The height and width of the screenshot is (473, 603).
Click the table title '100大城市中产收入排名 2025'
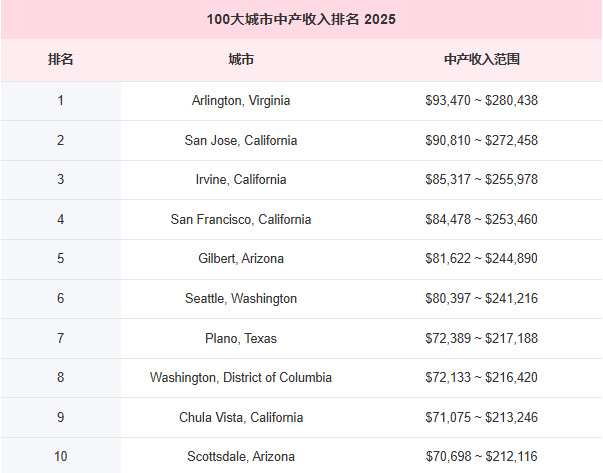click(301, 19)
